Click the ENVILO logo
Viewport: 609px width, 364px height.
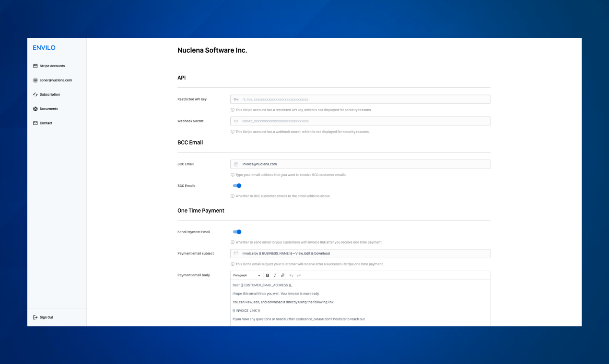44,48
